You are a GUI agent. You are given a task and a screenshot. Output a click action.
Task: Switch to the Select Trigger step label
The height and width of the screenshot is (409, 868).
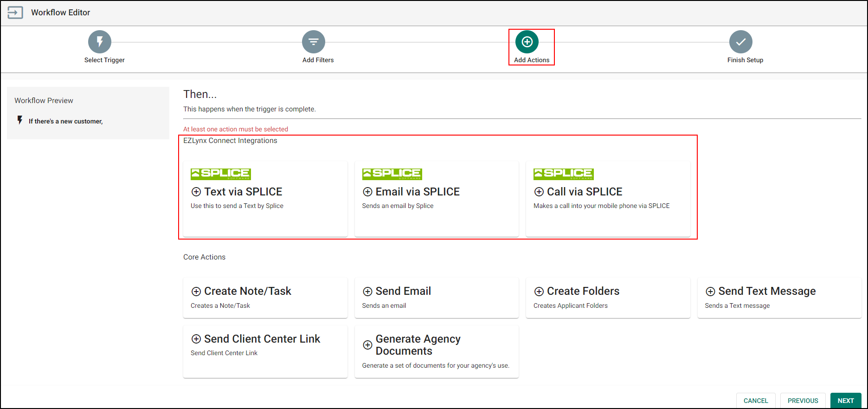click(x=104, y=60)
